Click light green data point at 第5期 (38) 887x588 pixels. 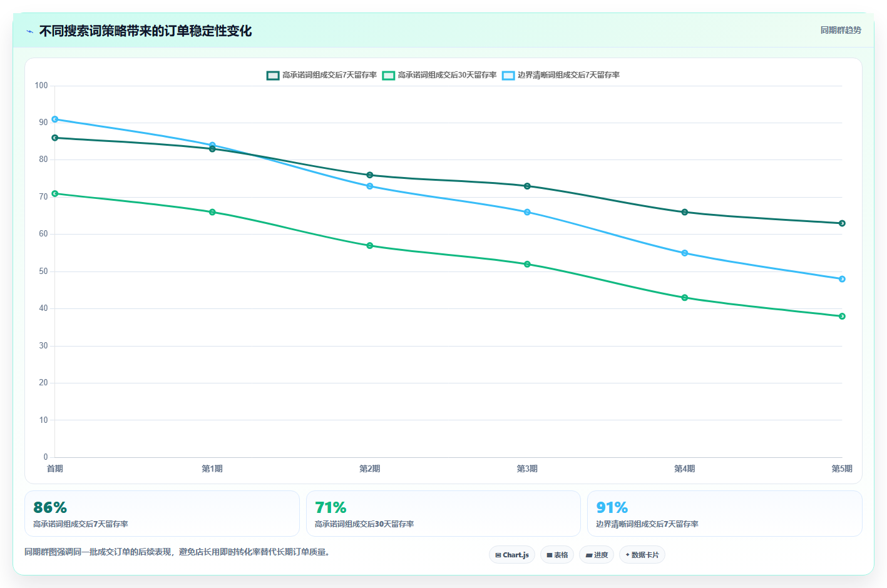point(842,316)
